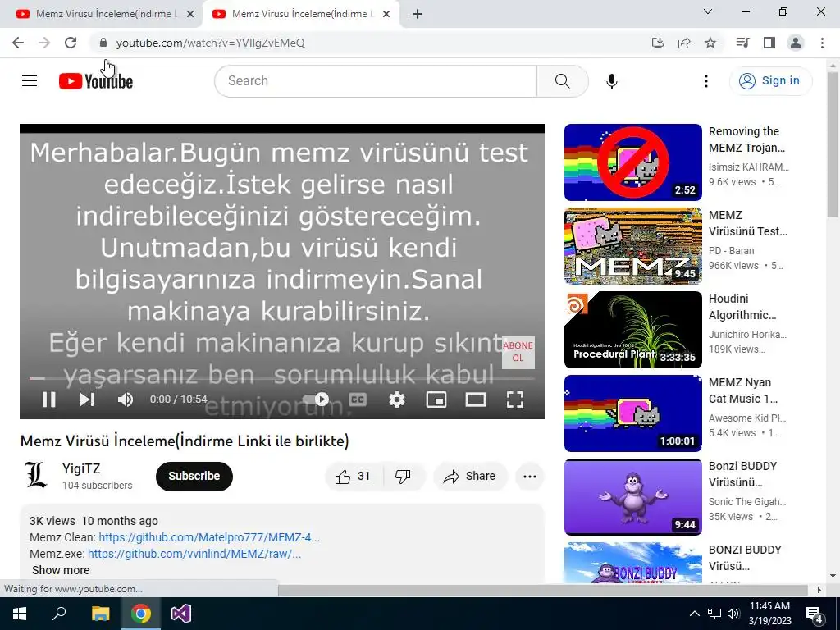Click Junichiro Horika channel name

(x=747, y=335)
